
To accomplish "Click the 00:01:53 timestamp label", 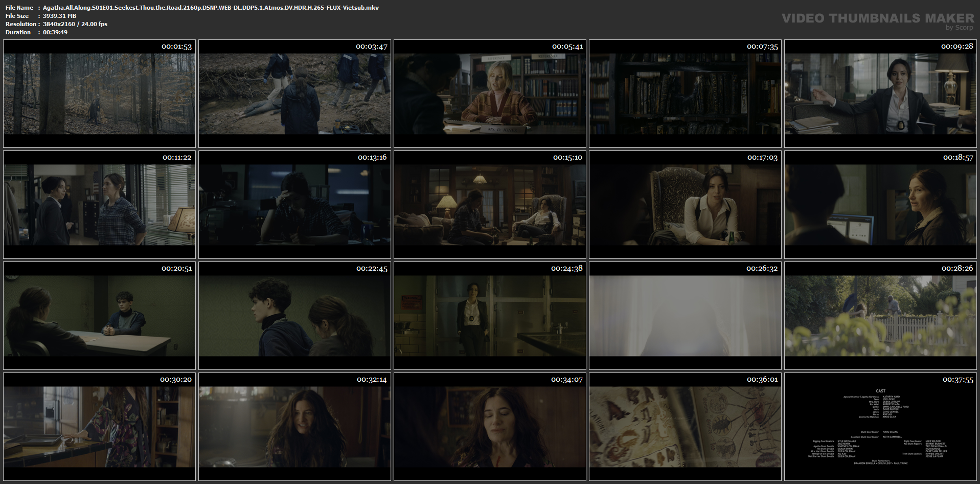I will coord(176,47).
